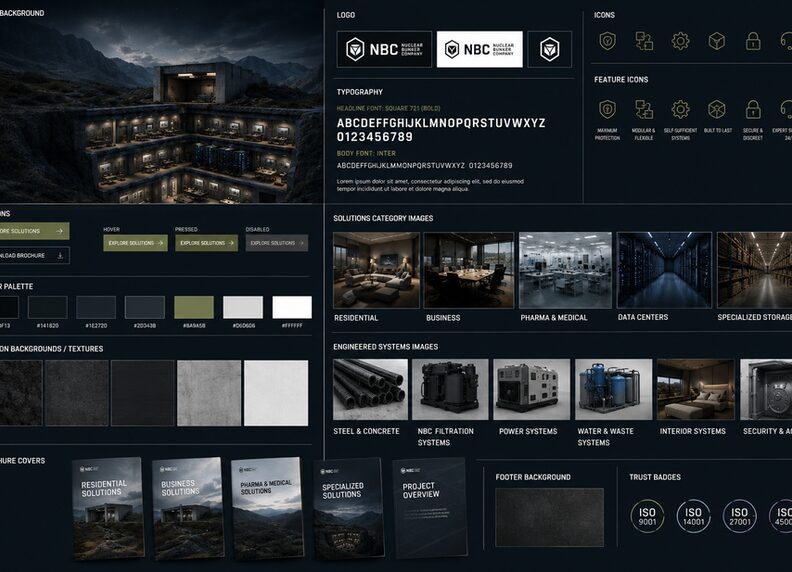
Task: Click the Typography section heading
Action: tap(360, 92)
